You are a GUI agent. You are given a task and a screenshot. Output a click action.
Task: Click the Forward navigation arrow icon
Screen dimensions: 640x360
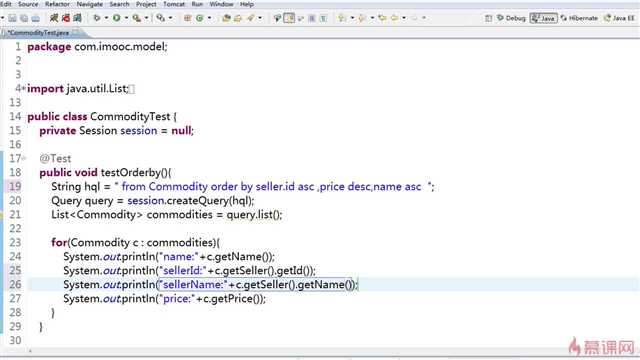pyautogui.click(x=414, y=18)
